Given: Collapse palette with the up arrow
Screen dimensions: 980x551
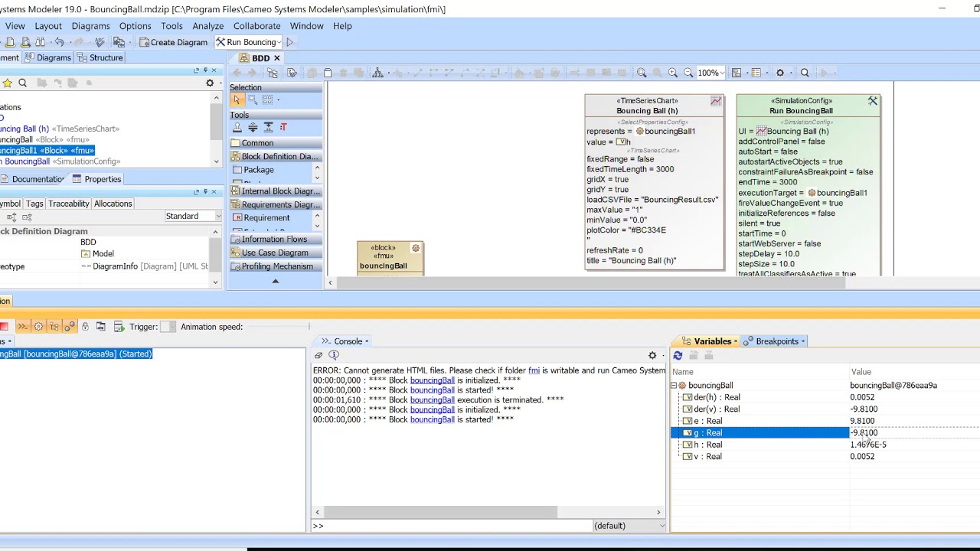Looking at the screenshot, I should click(x=276, y=281).
